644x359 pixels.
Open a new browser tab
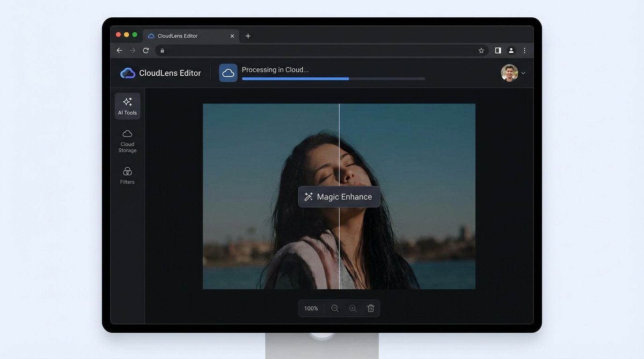pyautogui.click(x=248, y=36)
